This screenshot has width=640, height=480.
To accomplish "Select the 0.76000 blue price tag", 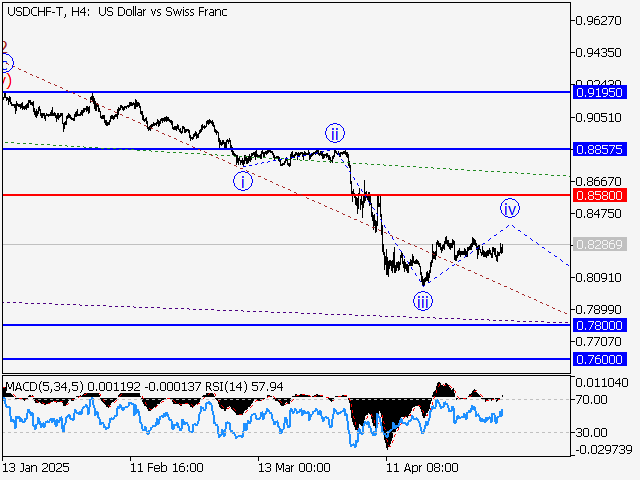I will tap(600, 358).
